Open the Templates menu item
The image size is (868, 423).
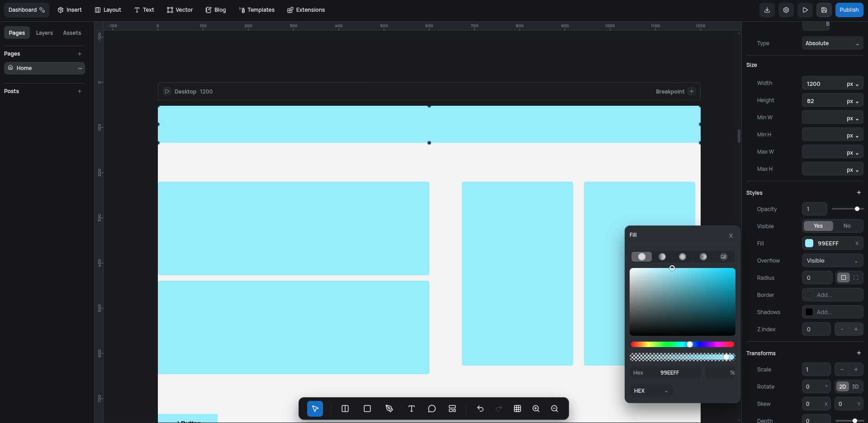(256, 9)
